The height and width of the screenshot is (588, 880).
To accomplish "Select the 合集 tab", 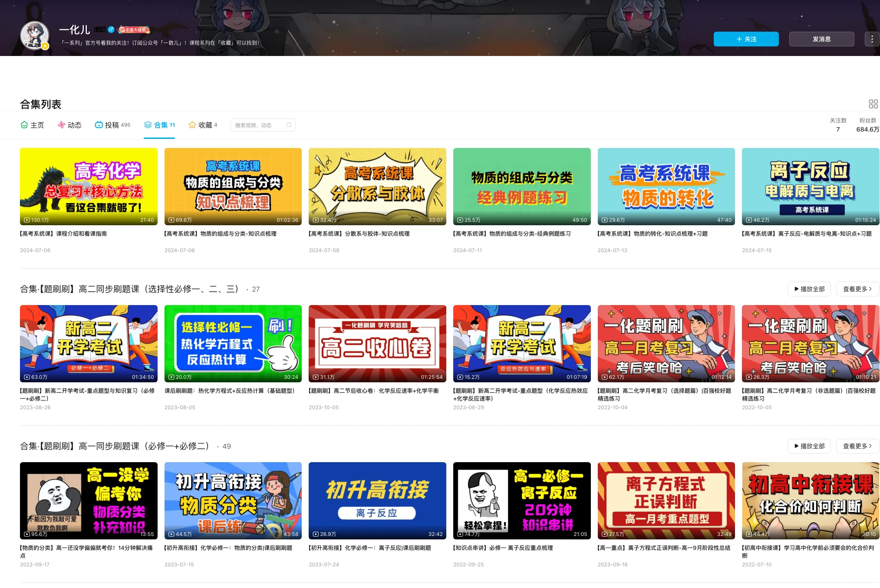I will [159, 125].
